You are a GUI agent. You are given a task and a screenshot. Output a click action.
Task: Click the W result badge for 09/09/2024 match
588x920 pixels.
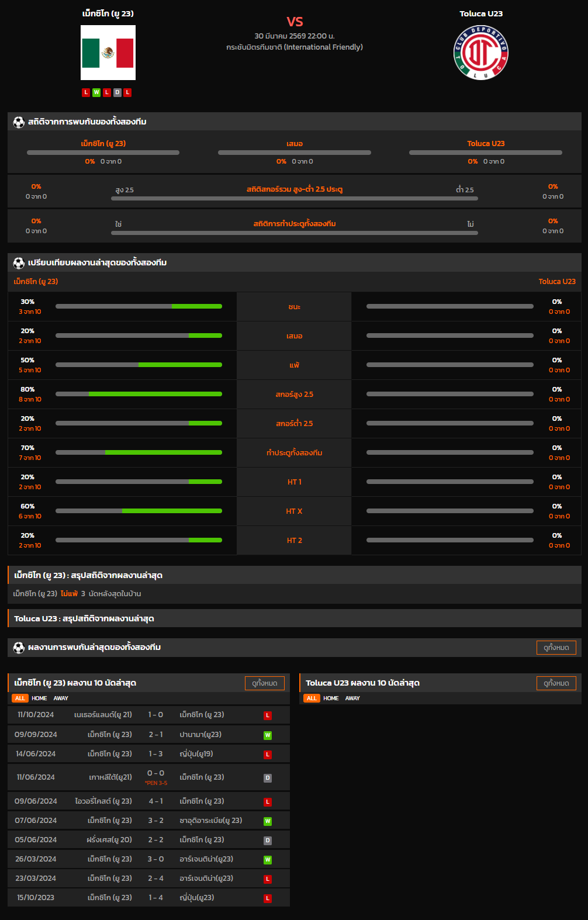pos(268,735)
